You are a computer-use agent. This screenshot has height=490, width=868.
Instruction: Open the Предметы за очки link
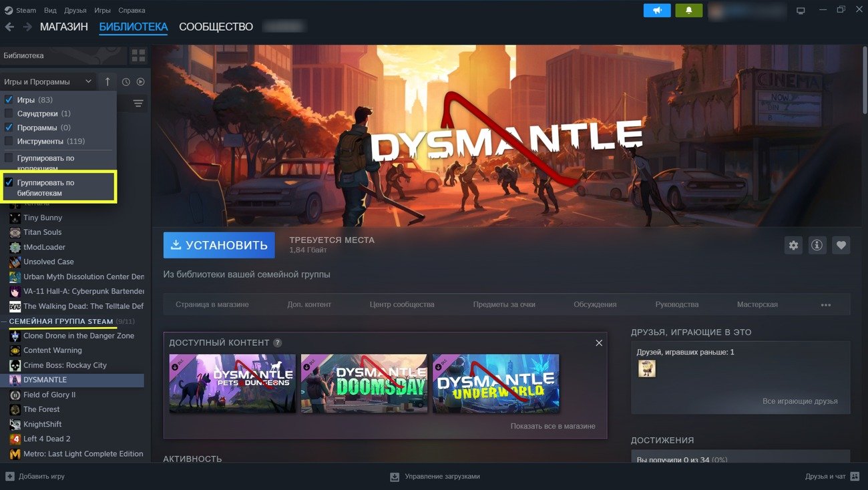[504, 304]
